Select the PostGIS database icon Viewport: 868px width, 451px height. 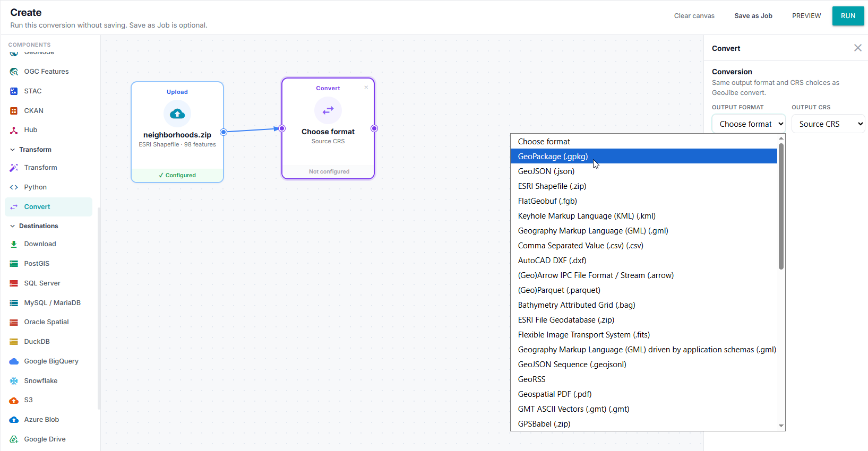coord(14,264)
